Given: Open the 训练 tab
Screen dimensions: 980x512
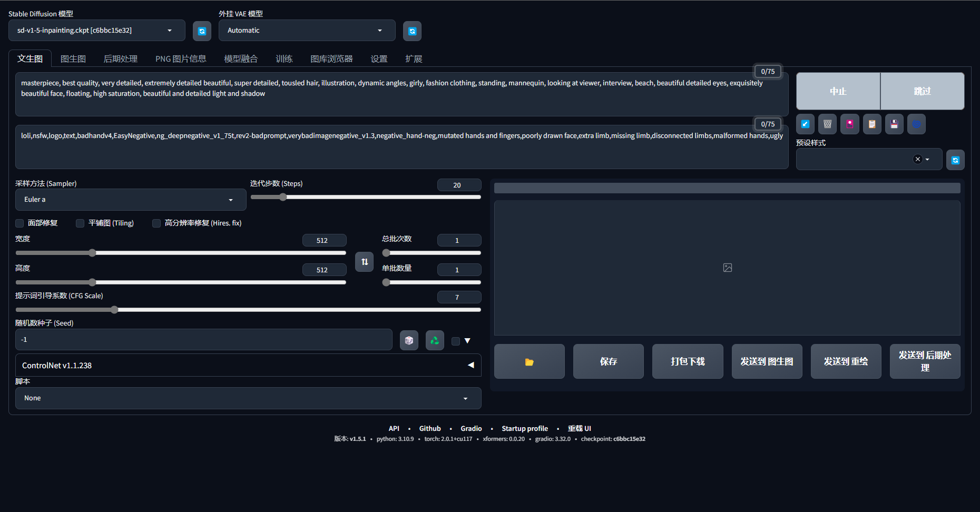Looking at the screenshot, I should (x=284, y=58).
